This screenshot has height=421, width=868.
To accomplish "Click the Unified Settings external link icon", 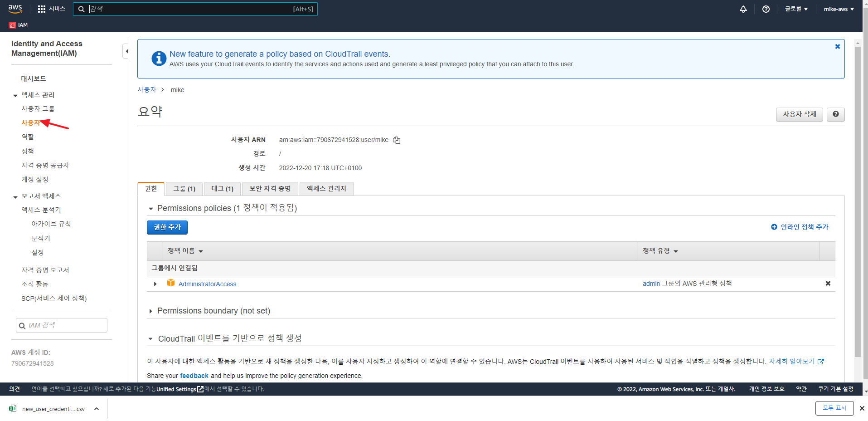I will (x=200, y=389).
